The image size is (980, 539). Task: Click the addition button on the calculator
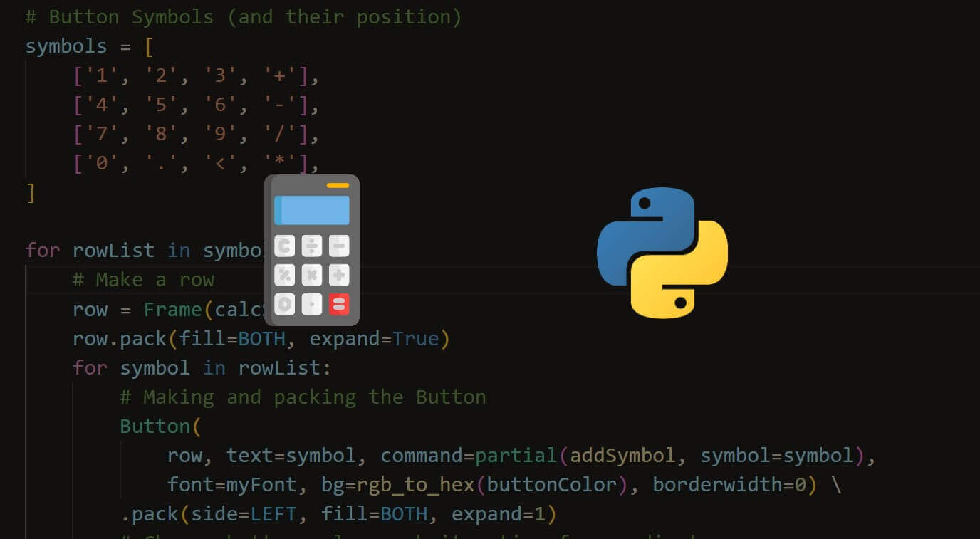pos(339,274)
